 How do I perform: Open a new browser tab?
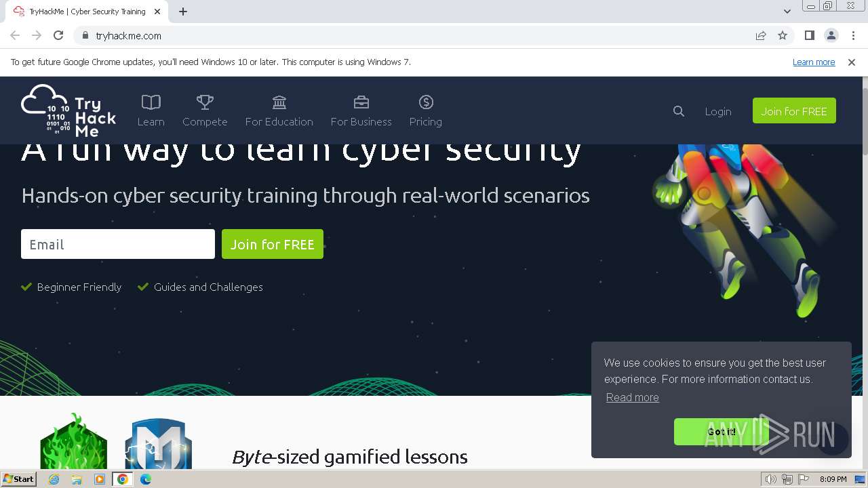pyautogui.click(x=183, y=12)
